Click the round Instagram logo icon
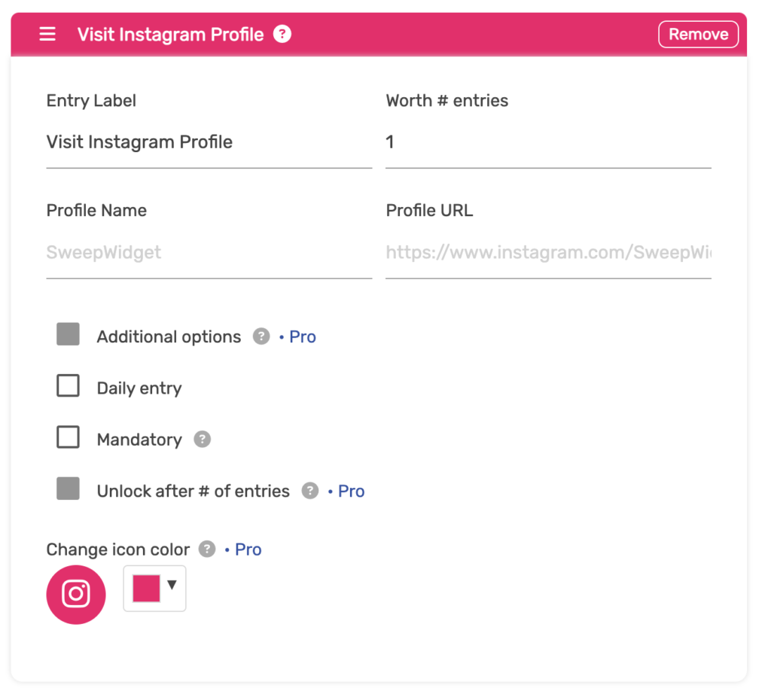The image size is (771, 700). [x=76, y=595]
